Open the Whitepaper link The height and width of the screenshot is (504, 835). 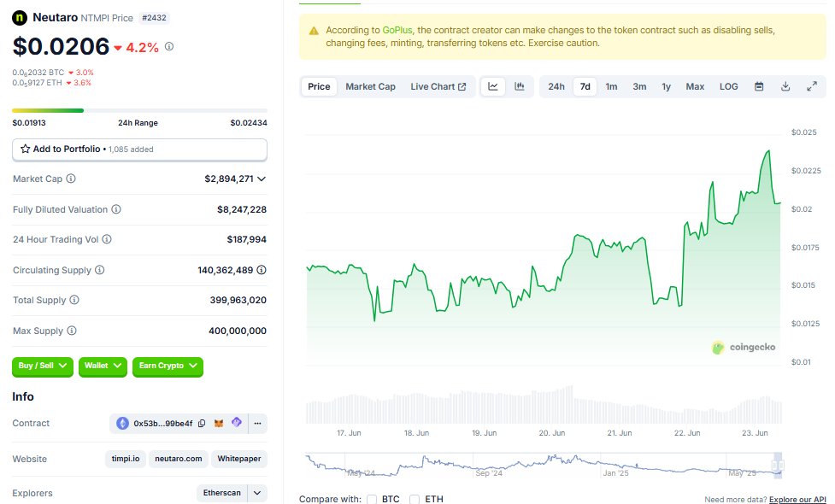tap(239, 459)
